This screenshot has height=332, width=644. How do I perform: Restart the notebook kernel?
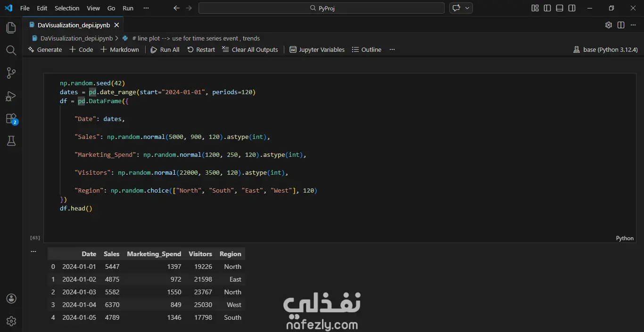(201, 49)
